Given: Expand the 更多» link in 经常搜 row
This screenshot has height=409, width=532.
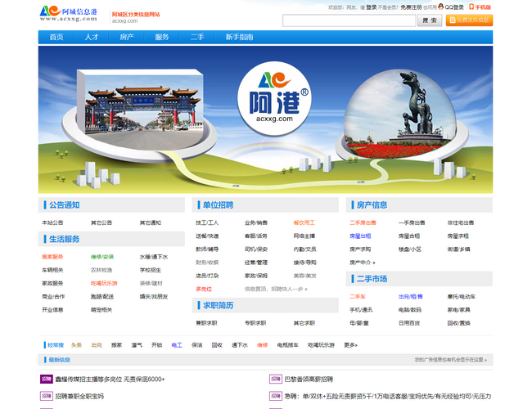Looking at the screenshot, I should click(350, 345).
